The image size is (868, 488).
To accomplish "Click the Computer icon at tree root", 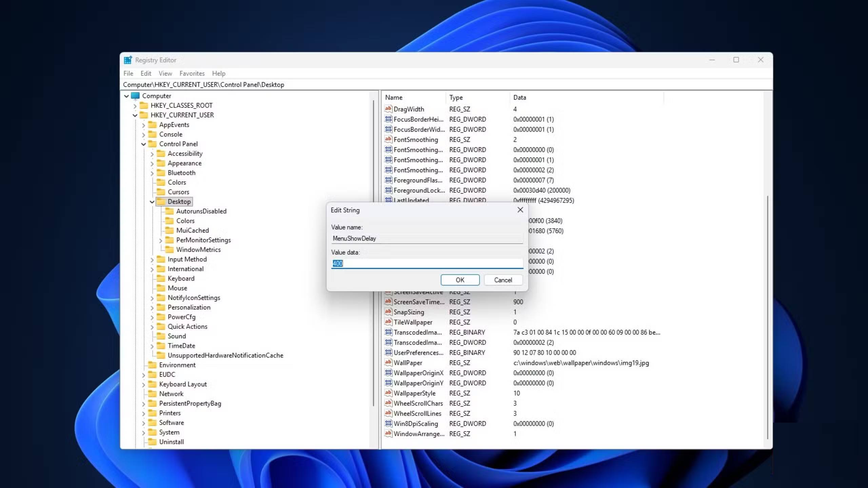I will [136, 96].
